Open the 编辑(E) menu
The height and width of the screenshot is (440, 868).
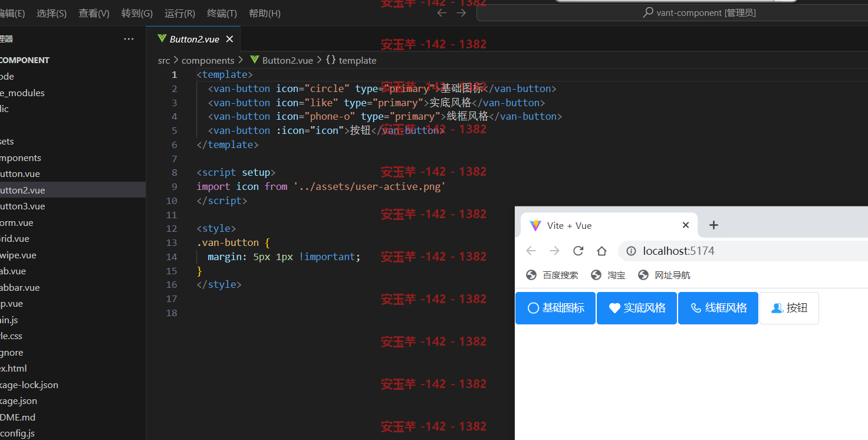(12, 13)
